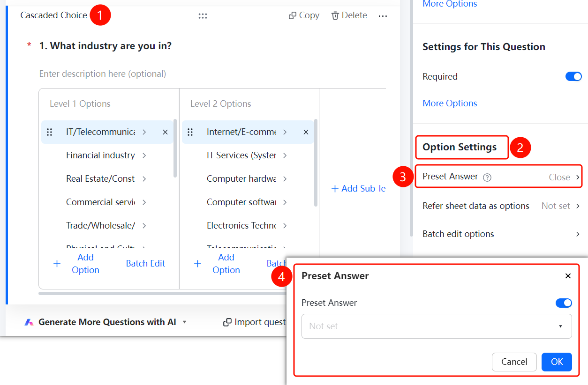Expand the Real Estate/Const chevron
Image resolution: width=588 pixels, height=385 pixels.
pos(144,179)
